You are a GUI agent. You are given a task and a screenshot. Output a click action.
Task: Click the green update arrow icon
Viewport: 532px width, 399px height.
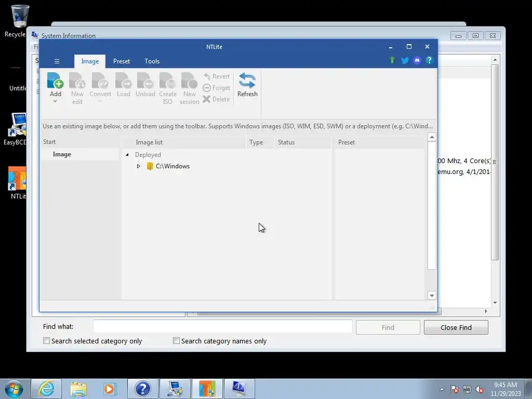392,60
